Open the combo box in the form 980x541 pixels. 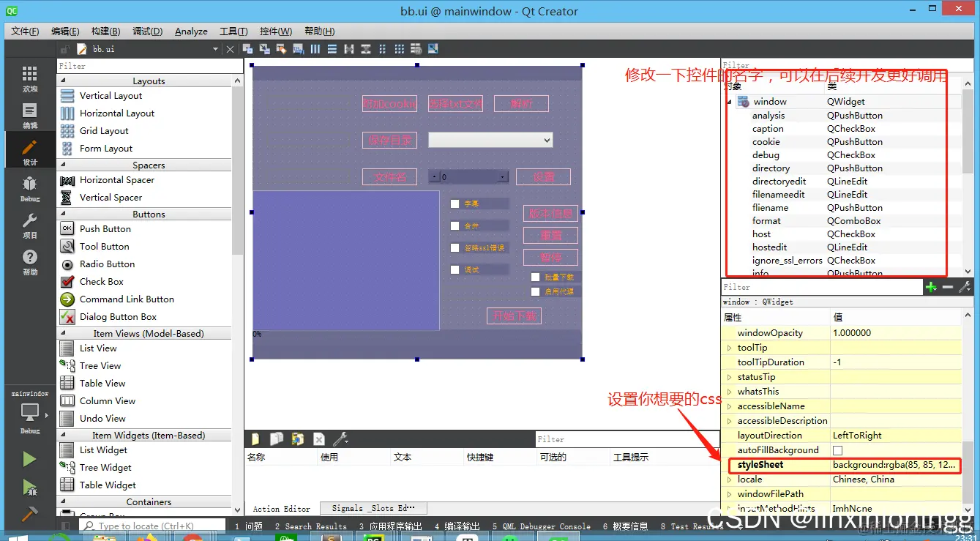click(490, 140)
